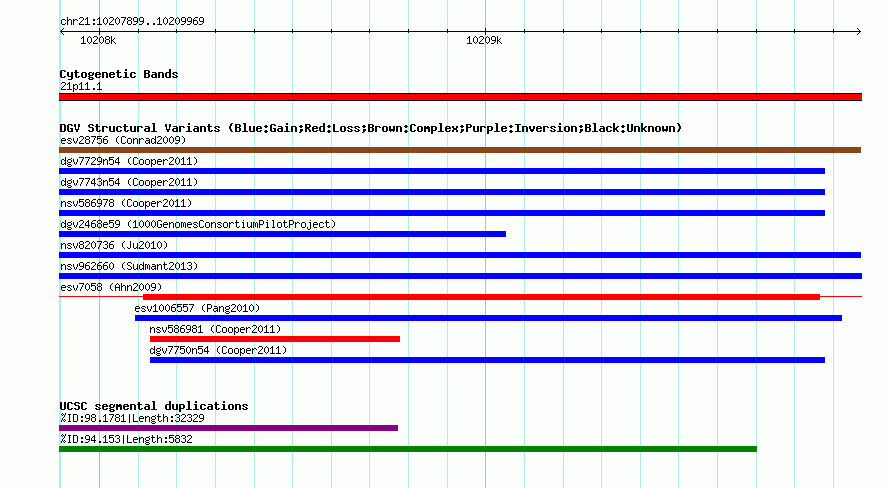Screen dimensions: 890x488
Task: Click the 21p11.1 band label
Action: pyautogui.click(x=81, y=86)
